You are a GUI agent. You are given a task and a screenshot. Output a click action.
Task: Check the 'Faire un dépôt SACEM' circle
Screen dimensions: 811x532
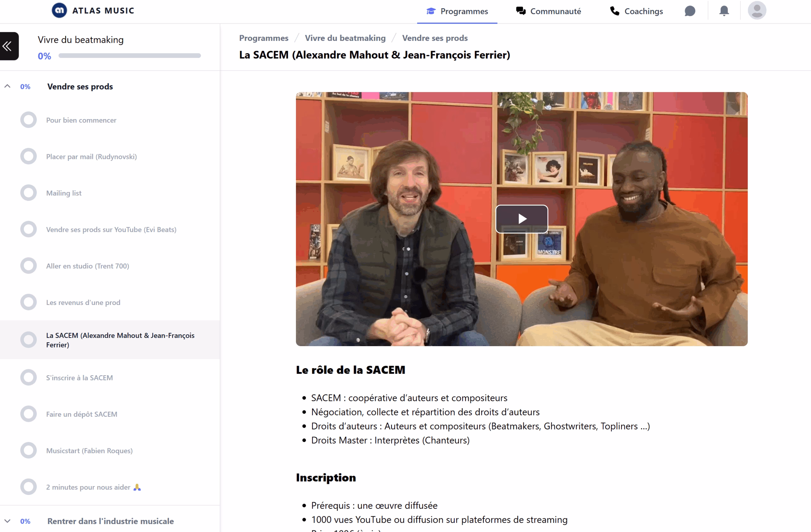tap(29, 414)
